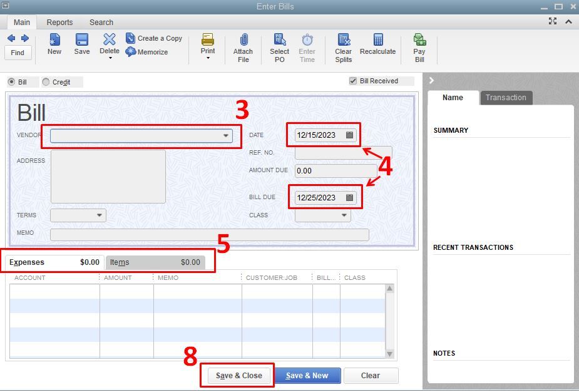Open calendar icon next to Bill Due

(349, 197)
